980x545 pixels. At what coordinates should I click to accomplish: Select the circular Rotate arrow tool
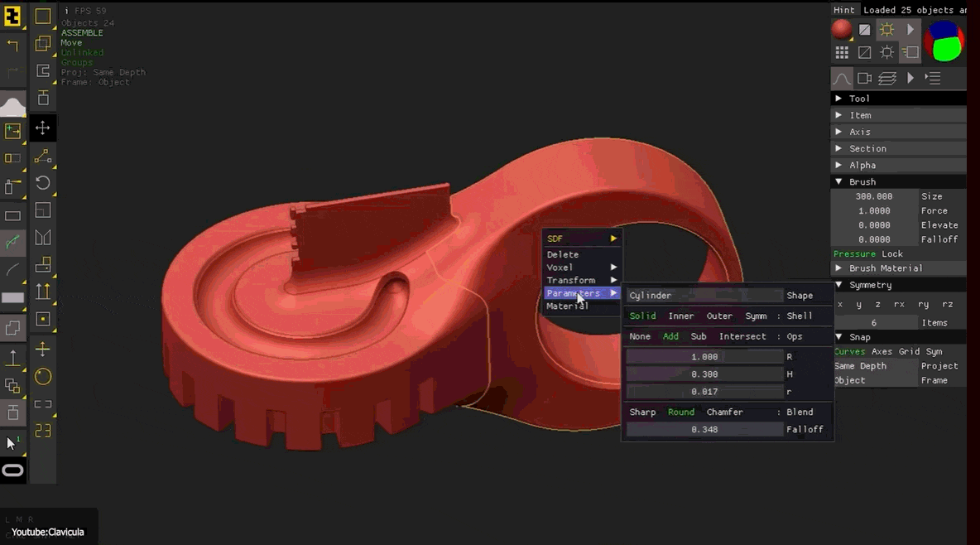coord(42,183)
